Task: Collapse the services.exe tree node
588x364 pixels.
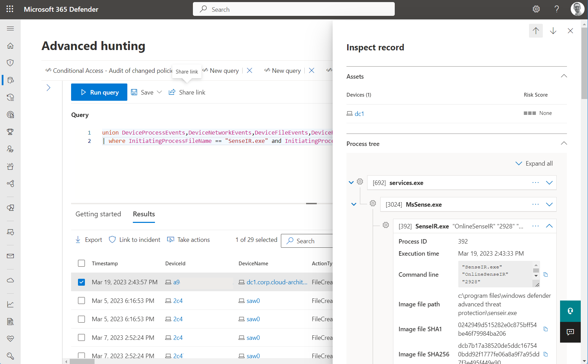Action: tap(351, 183)
